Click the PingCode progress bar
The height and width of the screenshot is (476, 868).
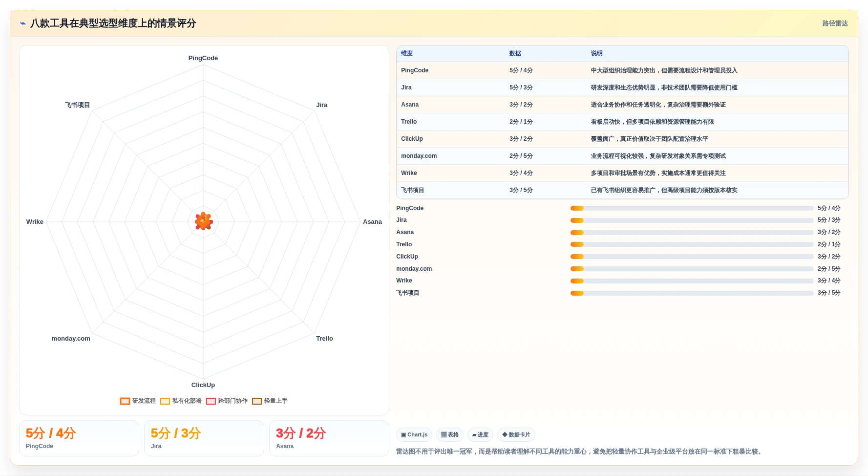coord(692,208)
